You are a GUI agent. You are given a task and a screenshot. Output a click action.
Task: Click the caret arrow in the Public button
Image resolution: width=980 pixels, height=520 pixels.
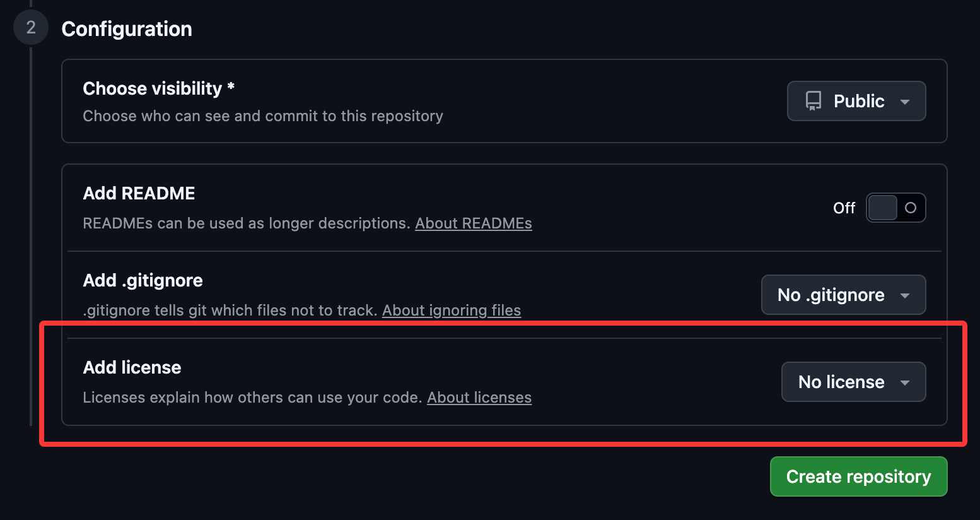(x=905, y=102)
